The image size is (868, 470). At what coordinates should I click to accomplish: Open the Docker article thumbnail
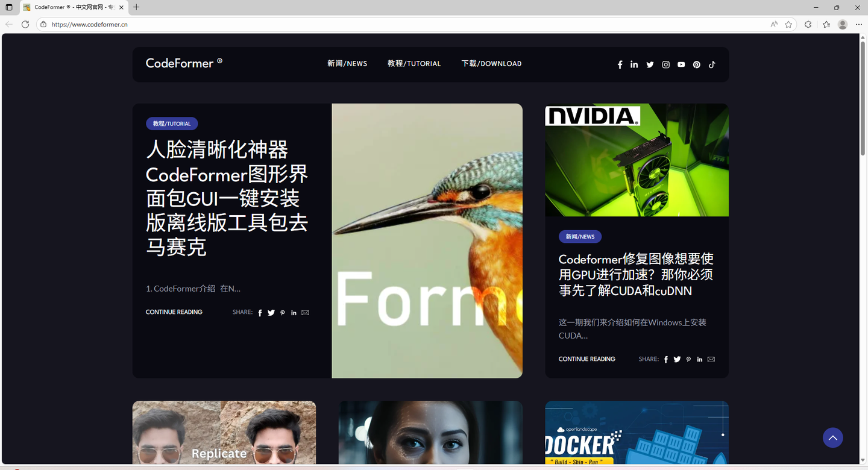[637, 433]
